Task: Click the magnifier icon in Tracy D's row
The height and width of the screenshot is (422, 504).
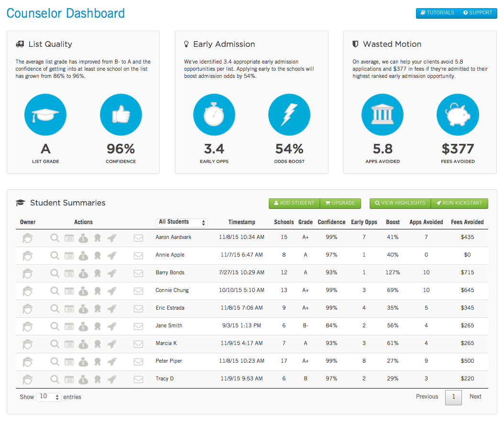Action: pyautogui.click(x=55, y=379)
